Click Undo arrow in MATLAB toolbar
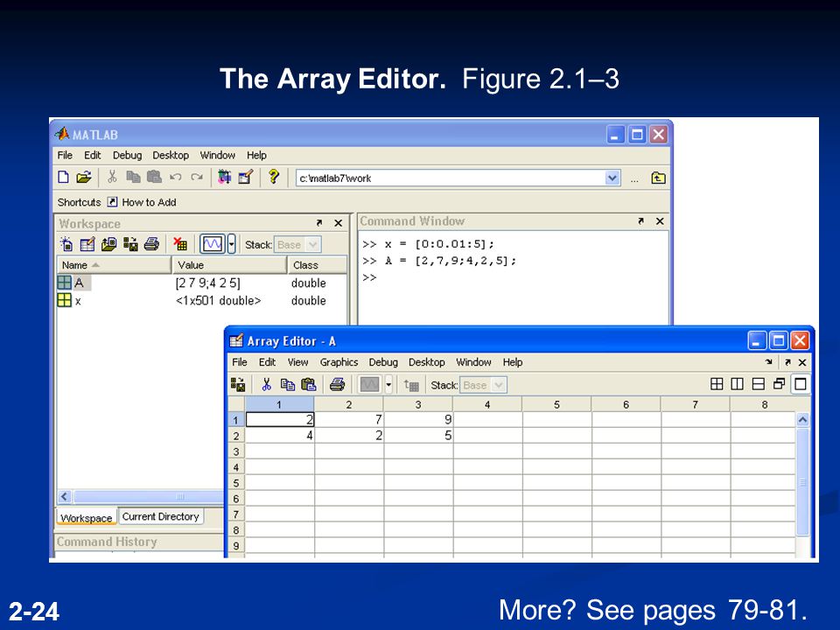The image size is (840, 630). (175, 177)
